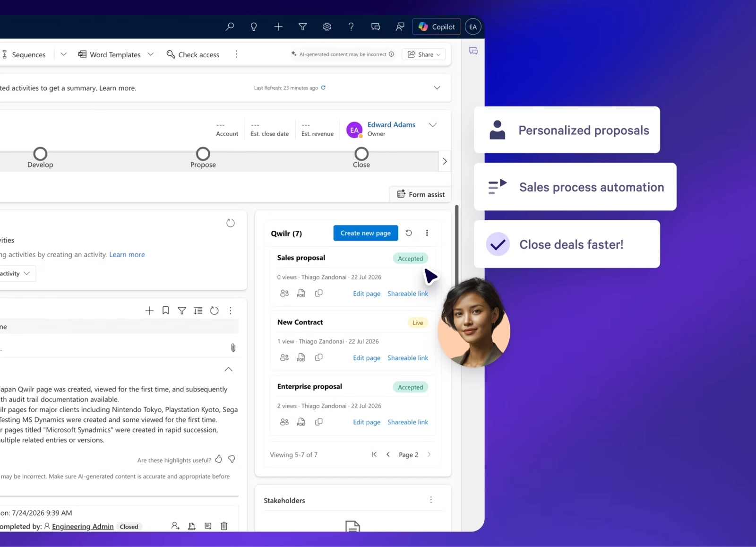Expand the Word Templates dropdown chevron
Image resolution: width=756 pixels, height=547 pixels.
coord(151,54)
